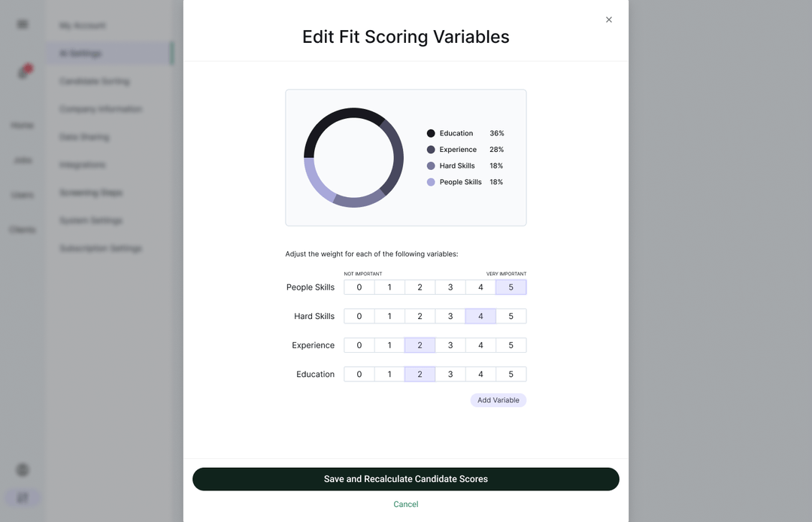Click the People Skills legend swatch
The height and width of the screenshot is (522, 812).
tap(431, 182)
